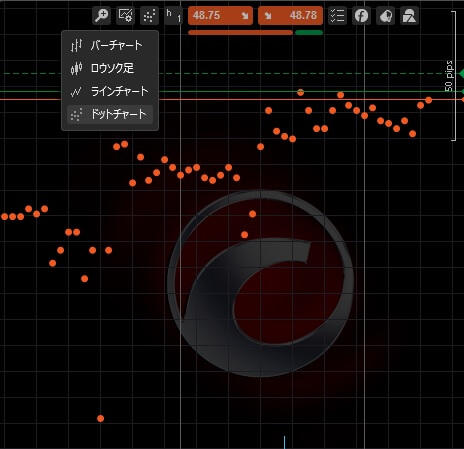This screenshot has height=449, width=464.
Task: Select ラインチャート line chart type
Action: pos(110,91)
